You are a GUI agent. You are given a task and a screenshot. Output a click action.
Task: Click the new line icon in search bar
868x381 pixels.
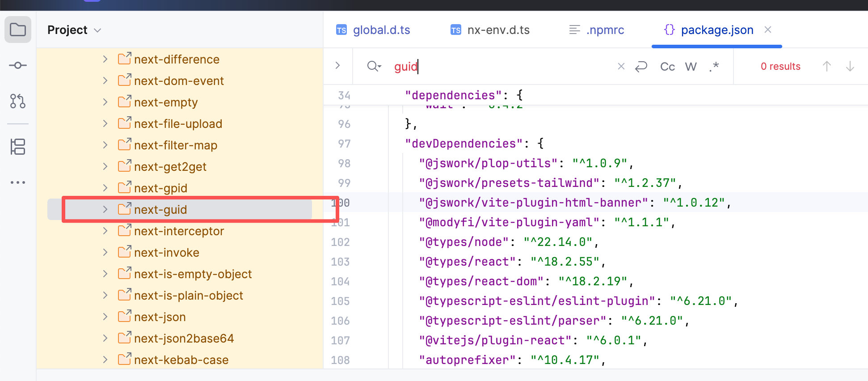click(641, 67)
